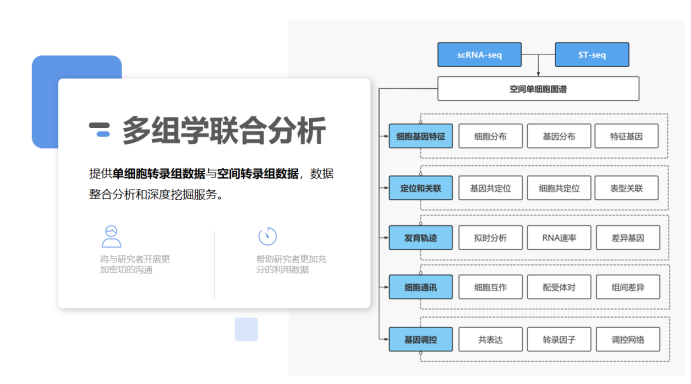Click the 特征基因 item
Screen dimensions: 691x384
626,136
